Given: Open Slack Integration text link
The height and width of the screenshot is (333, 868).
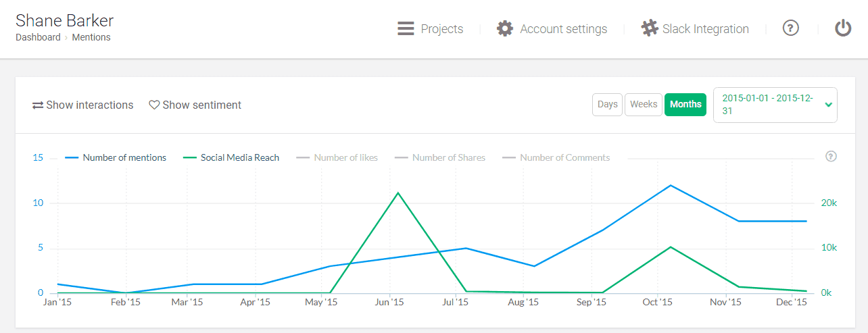Looking at the screenshot, I should 706,29.
